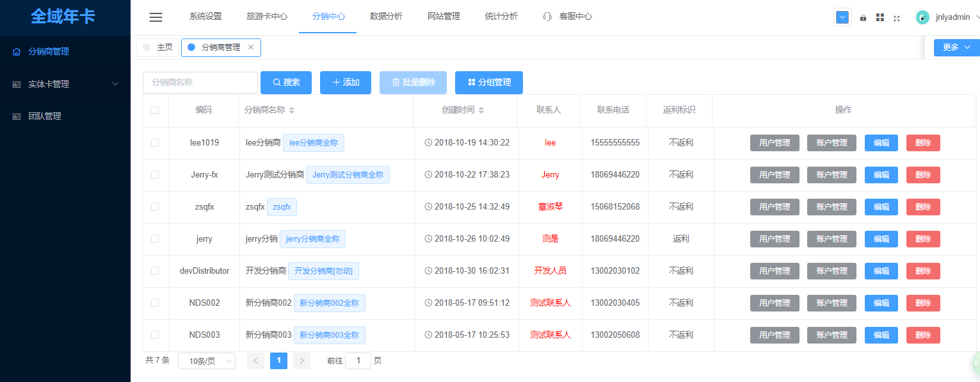Open the four-square grid icon in header
This screenshot has width=980, height=382.
pos(880,18)
